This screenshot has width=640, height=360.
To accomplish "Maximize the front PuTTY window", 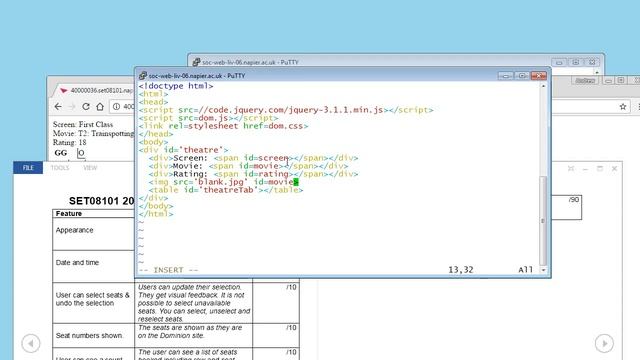I will pos(522,76).
